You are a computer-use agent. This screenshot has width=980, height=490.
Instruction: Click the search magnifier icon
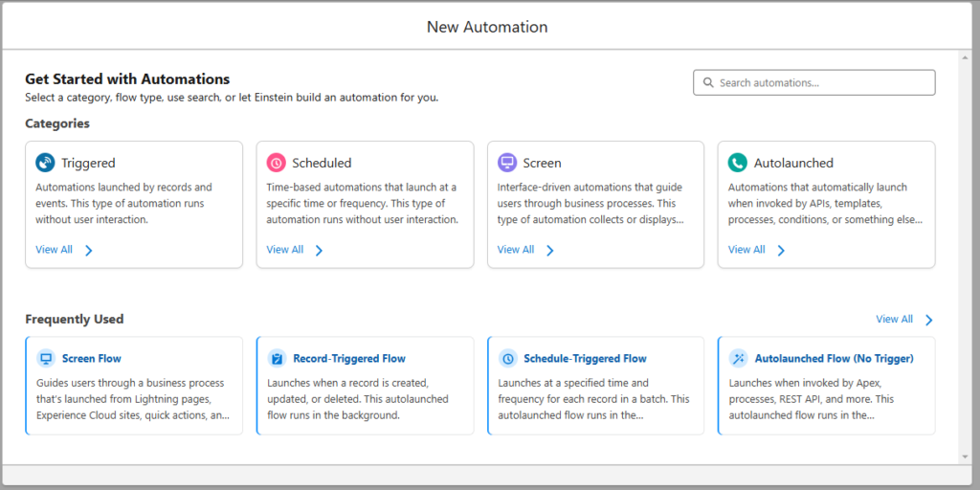(708, 82)
